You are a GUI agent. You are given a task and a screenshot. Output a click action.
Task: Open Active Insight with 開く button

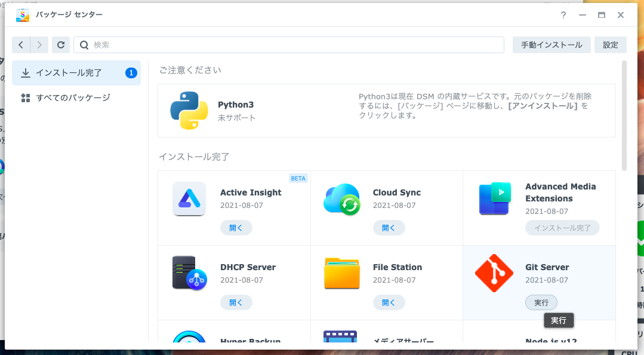tap(236, 228)
